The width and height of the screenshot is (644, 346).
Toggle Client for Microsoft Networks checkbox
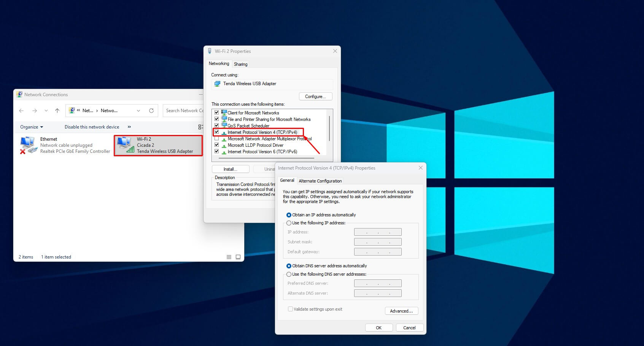pos(217,113)
